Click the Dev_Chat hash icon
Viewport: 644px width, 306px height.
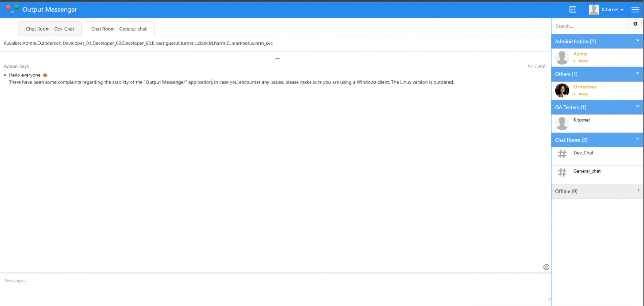562,154
